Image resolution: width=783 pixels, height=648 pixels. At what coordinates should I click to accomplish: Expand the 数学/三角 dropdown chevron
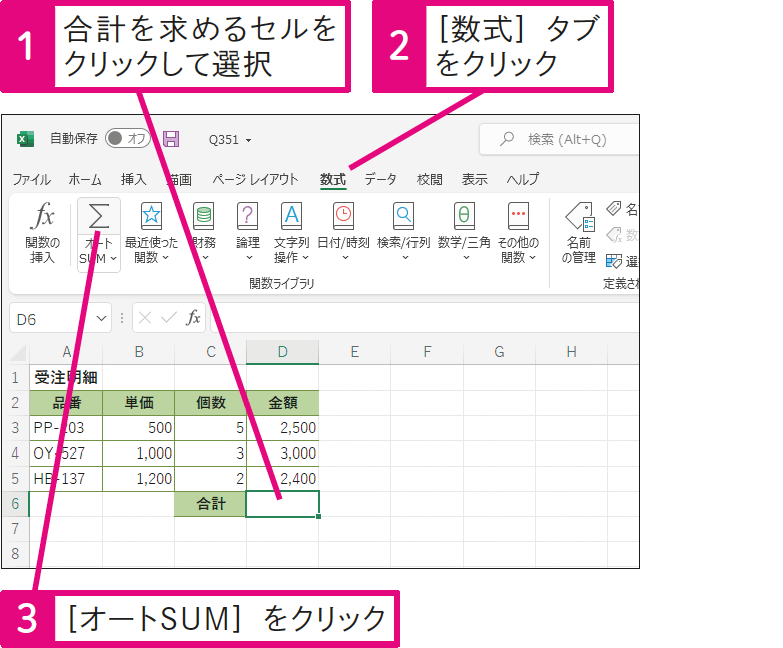click(x=466, y=258)
